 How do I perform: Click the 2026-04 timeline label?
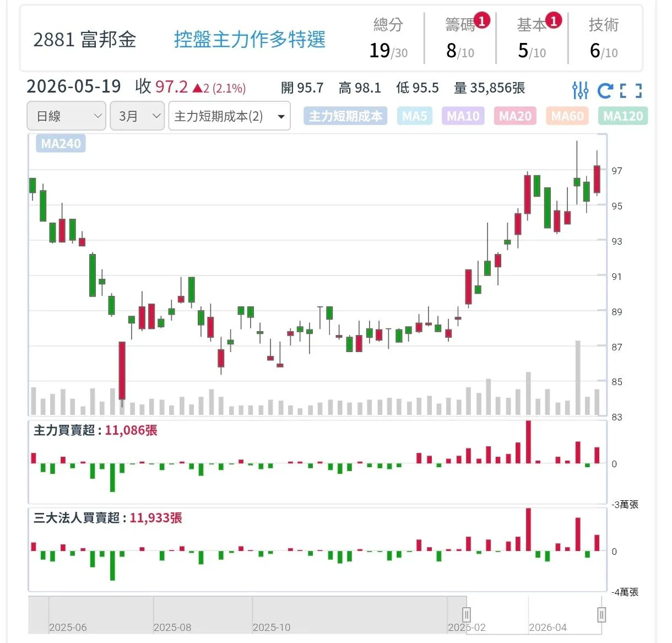point(548,628)
